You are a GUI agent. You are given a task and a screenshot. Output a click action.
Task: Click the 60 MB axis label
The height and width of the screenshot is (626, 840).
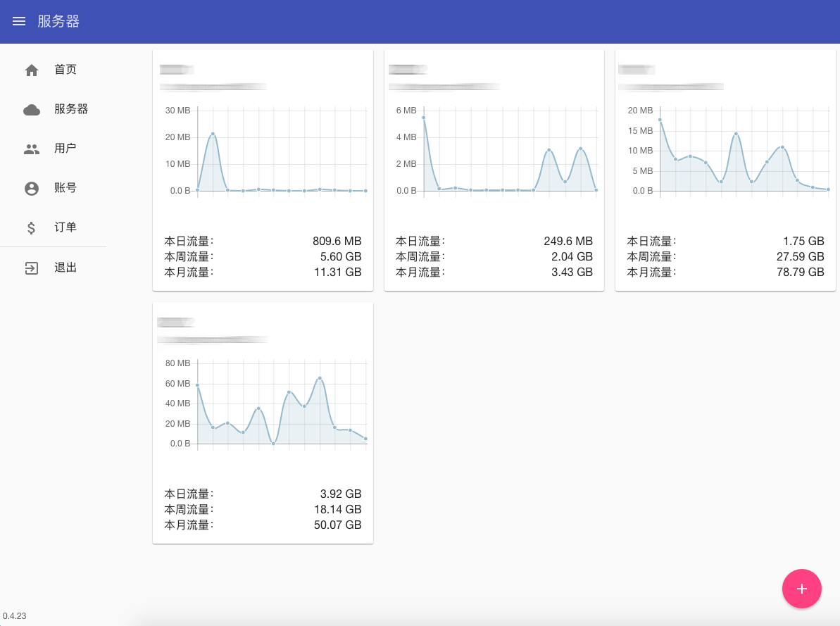point(178,384)
